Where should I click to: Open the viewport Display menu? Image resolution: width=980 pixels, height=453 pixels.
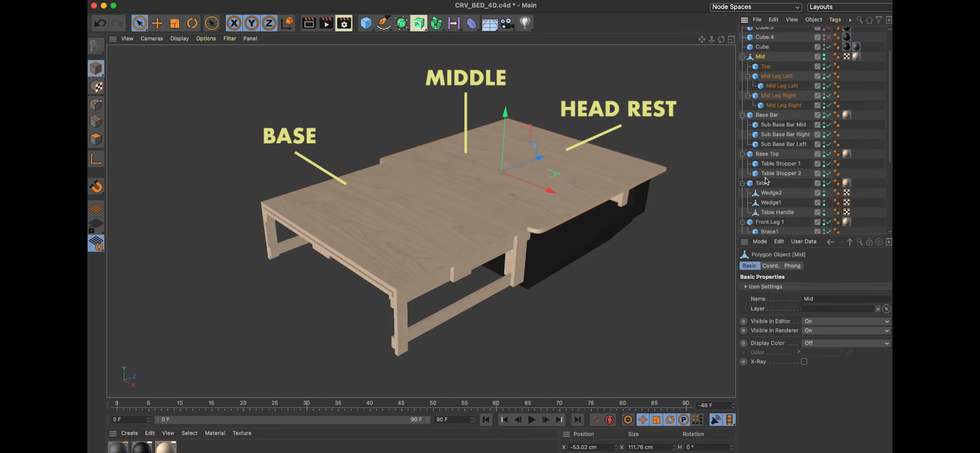179,38
